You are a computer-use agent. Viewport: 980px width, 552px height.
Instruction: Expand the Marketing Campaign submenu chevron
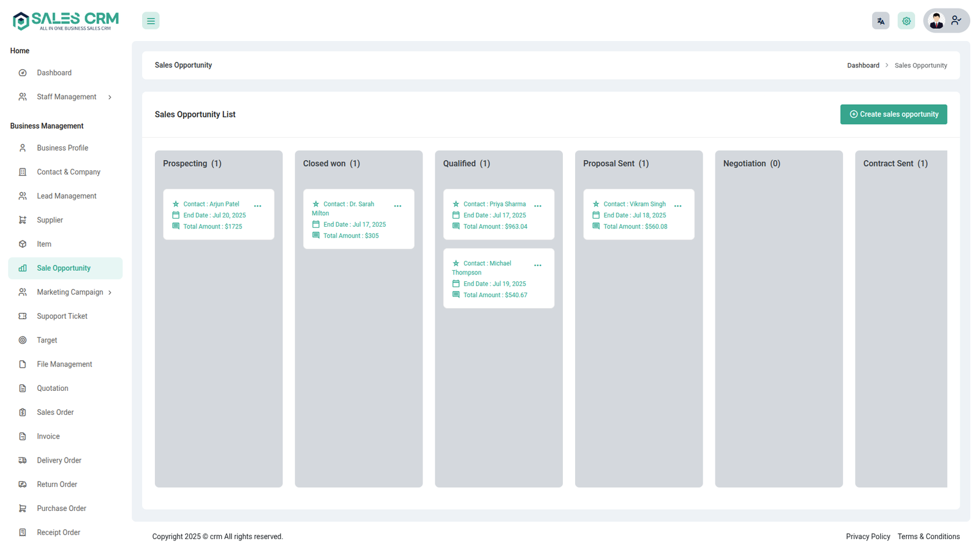point(110,293)
